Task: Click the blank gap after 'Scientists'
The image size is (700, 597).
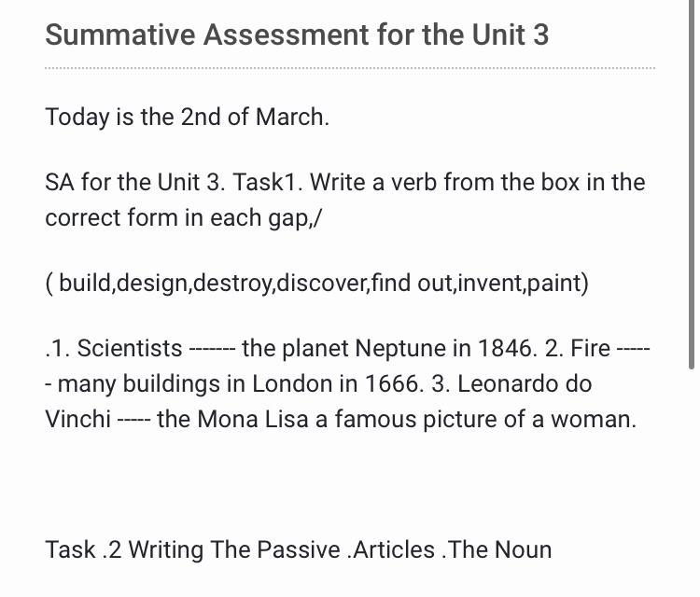Action: coord(211,349)
